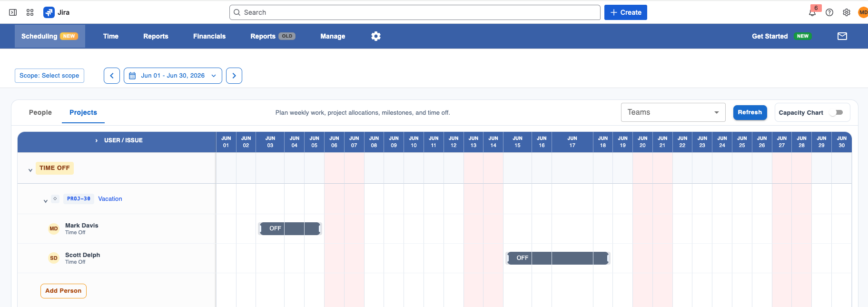Collapse the TIME OFF section
Viewport: 868px width, 307px height.
click(x=30, y=170)
